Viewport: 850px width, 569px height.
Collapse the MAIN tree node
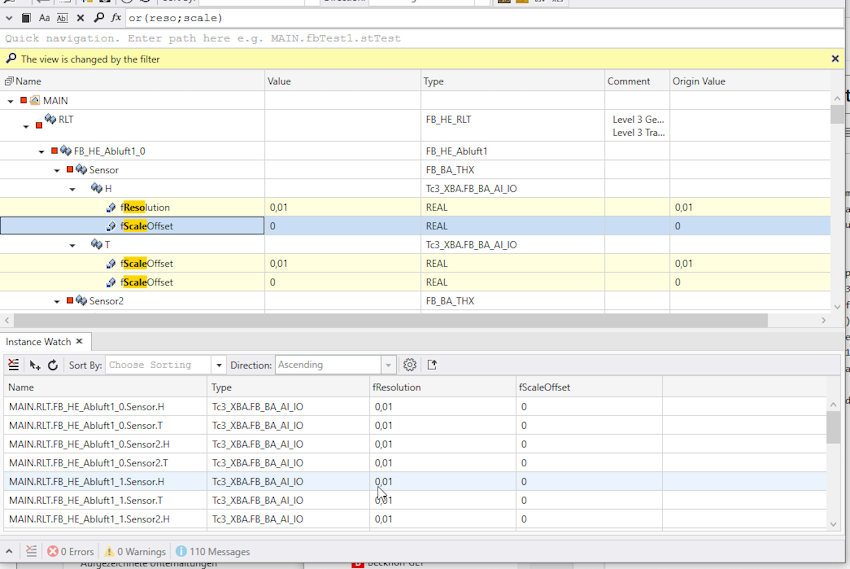(x=10, y=101)
